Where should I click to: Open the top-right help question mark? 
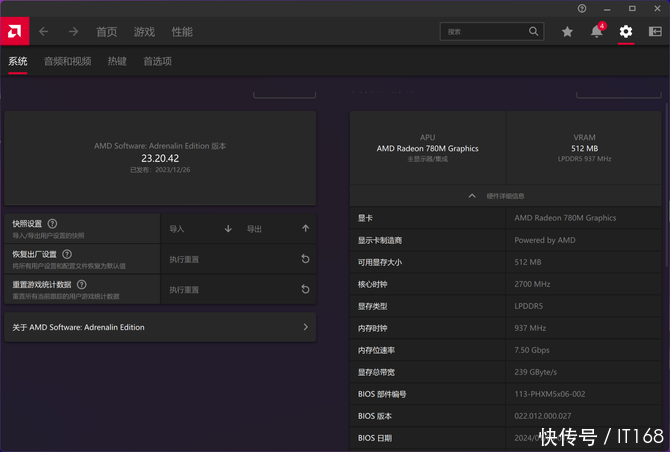pyautogui.click(x=582, y=8)
